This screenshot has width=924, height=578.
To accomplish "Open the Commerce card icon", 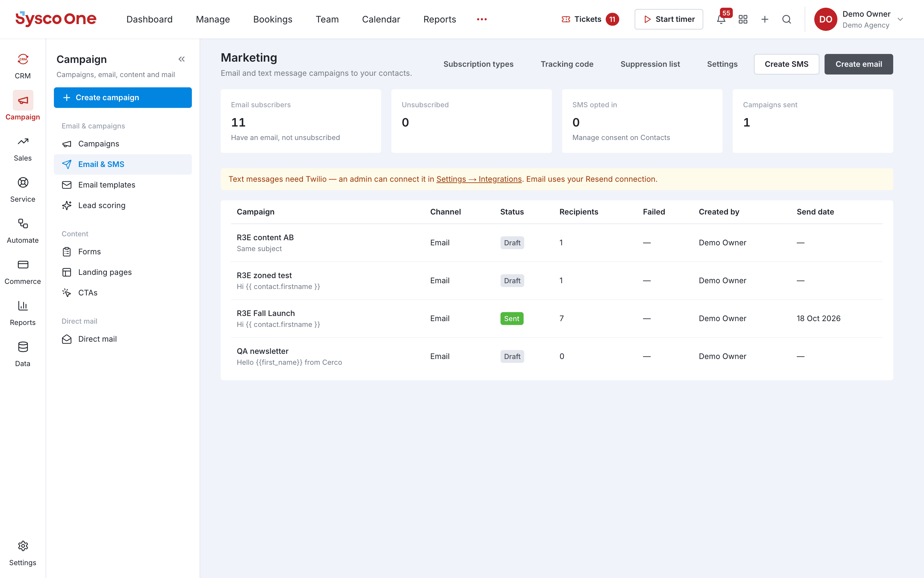I will click(23, 265).
